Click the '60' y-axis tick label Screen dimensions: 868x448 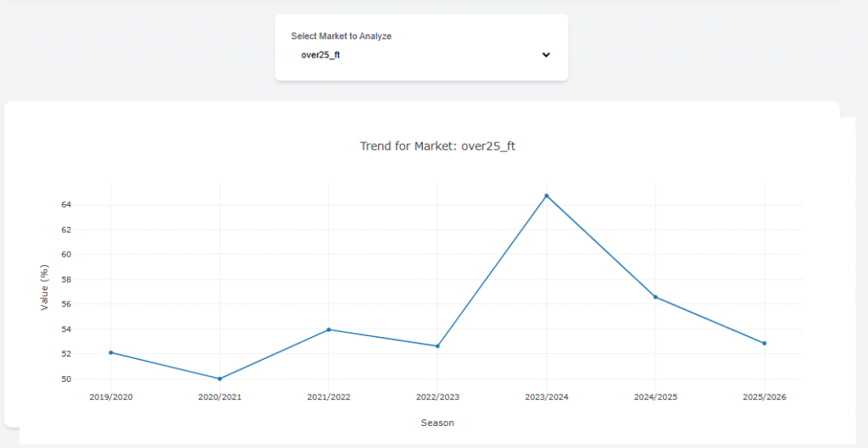[x=66, y=254]
